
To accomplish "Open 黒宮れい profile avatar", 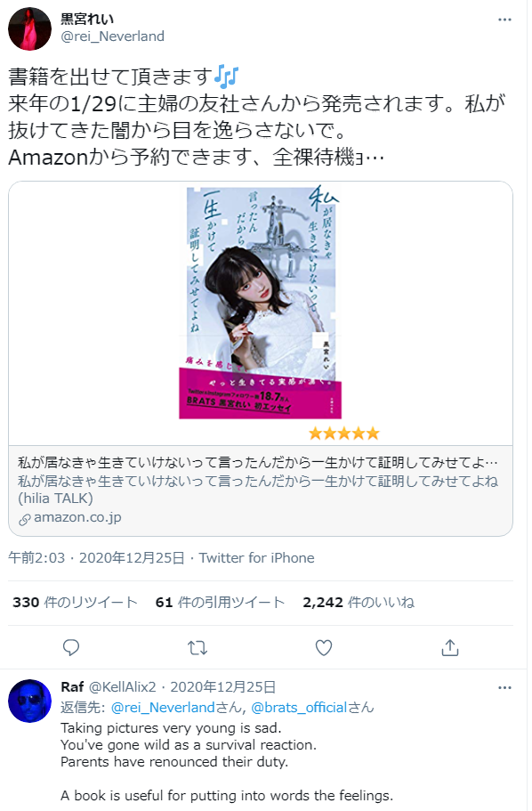I will 30,29.
